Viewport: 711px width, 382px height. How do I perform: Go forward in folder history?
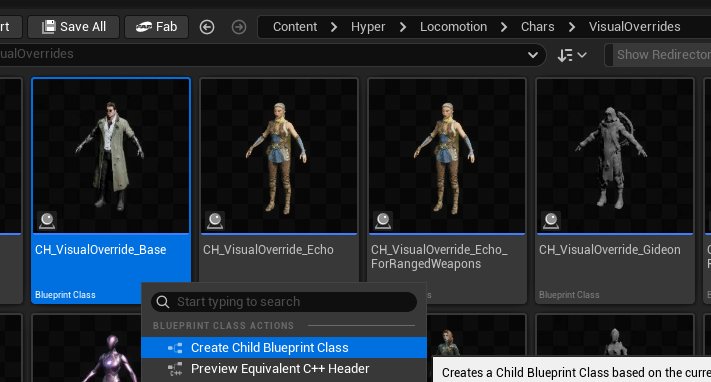[239, 27]
